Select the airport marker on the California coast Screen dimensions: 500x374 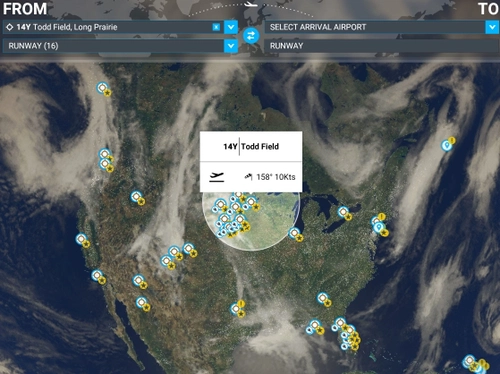coord(81,239)
